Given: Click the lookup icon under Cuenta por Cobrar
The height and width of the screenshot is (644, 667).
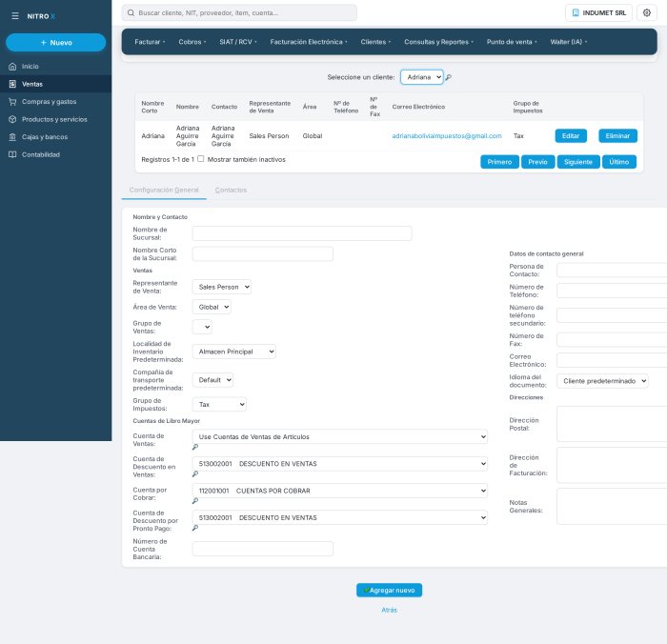Looking at the screenshot, I should click(195, 501).
